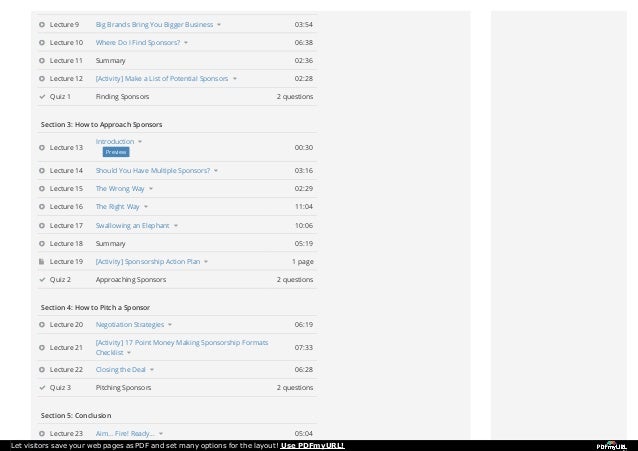
Task: Expand the Lecture 13 Introduction arrow
Action: pos(140,142)
